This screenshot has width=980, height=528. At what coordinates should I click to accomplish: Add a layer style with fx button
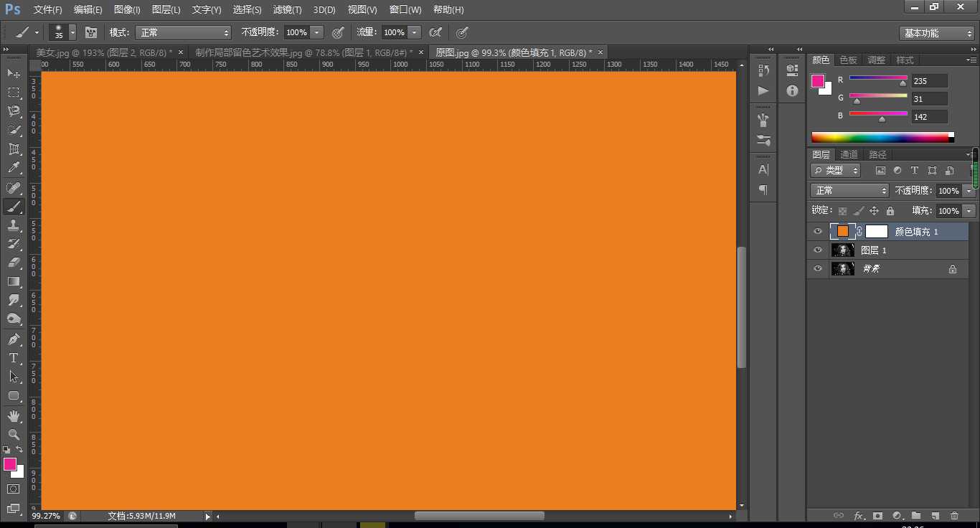(x=858, y=516)
